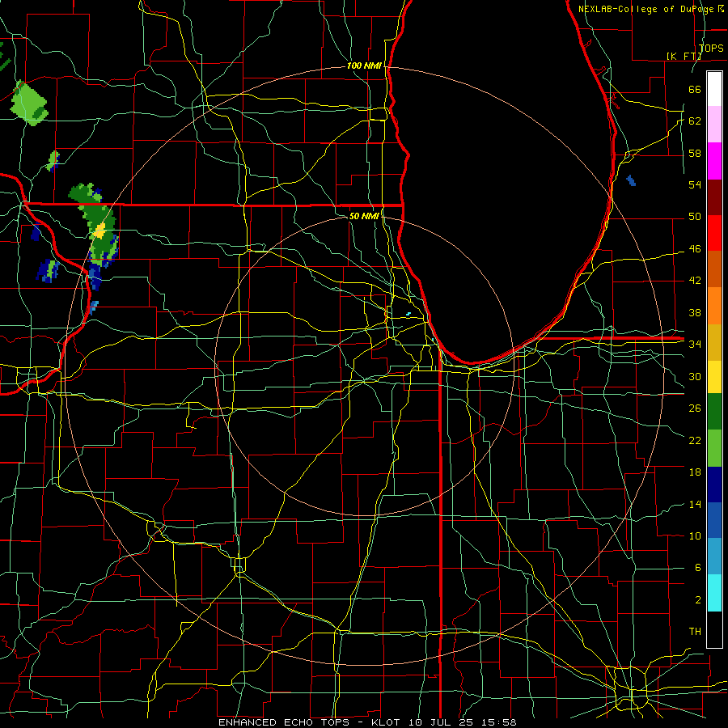Click the legend value '30'
The image size is (728, 728).
pyautogui.click(x=695, y=376)
